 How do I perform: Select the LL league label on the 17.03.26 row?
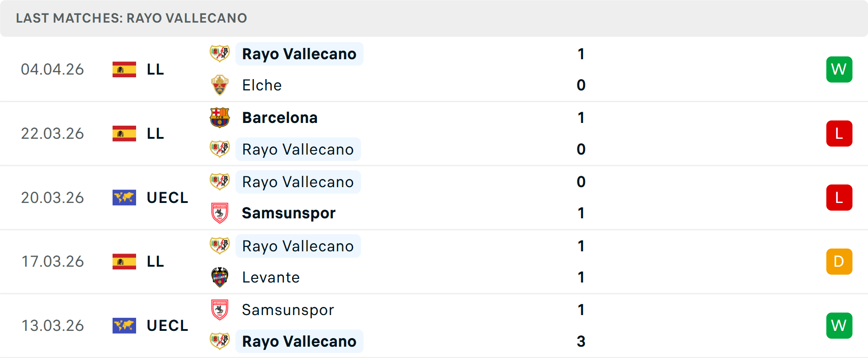click(155, 261)
